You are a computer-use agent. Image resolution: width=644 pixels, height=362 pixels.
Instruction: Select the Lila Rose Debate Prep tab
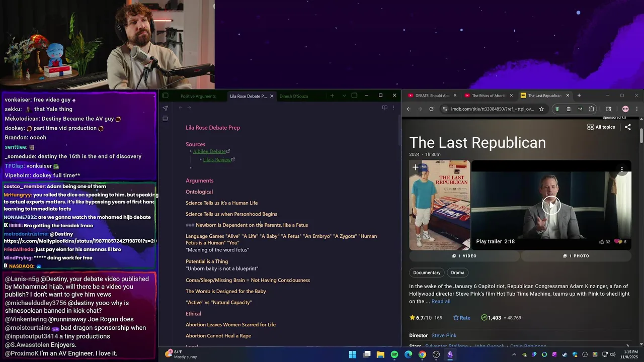(248, 96)
